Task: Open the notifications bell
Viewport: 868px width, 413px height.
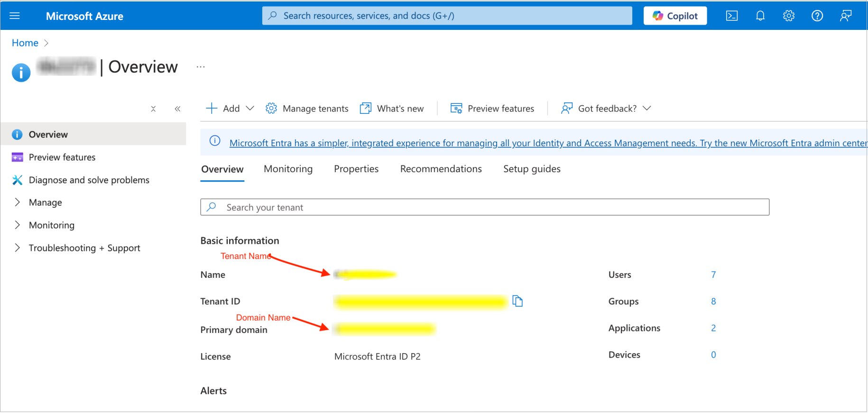Action: [x=760, y=16]
